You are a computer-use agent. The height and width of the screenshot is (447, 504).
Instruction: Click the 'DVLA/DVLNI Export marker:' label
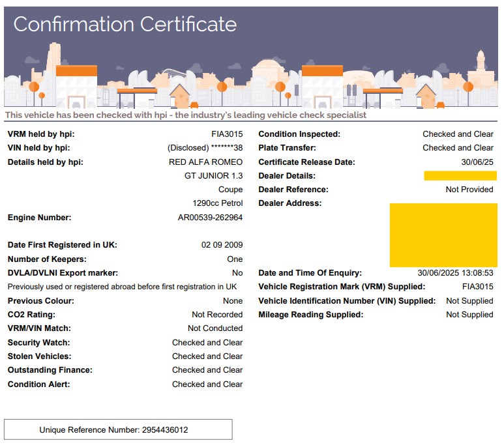63,273
